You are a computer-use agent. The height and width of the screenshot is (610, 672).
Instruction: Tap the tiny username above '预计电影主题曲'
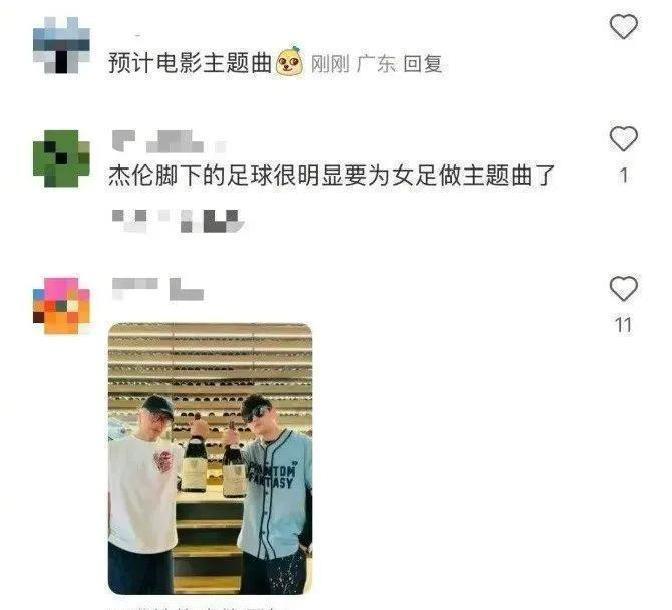pyautogui.click(x=138, y=35)
